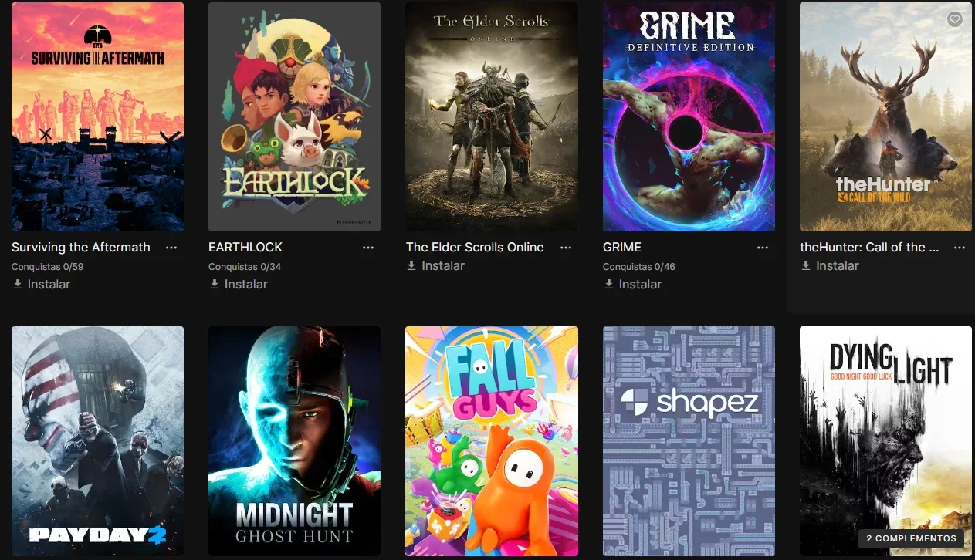The image size is (975, 560).
Task: Toggle the favorite heart on theHunter cover
Action: coord(955,19)
